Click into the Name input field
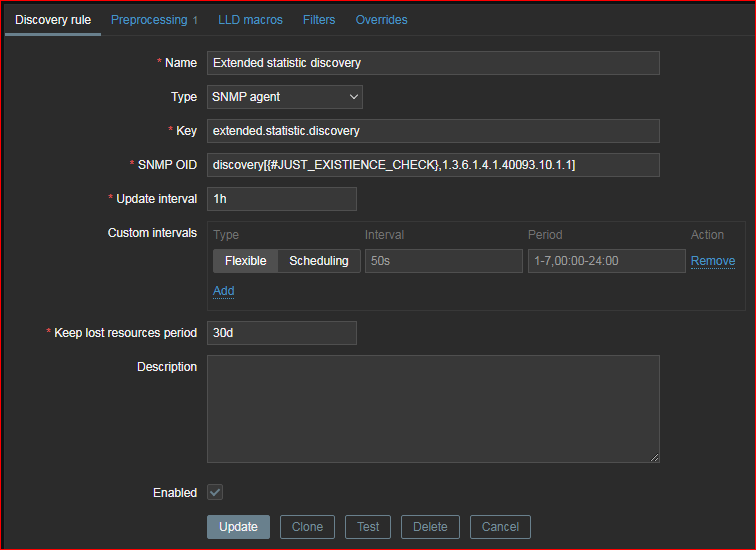This screenshot has height=550, width=756. [433, 63]
